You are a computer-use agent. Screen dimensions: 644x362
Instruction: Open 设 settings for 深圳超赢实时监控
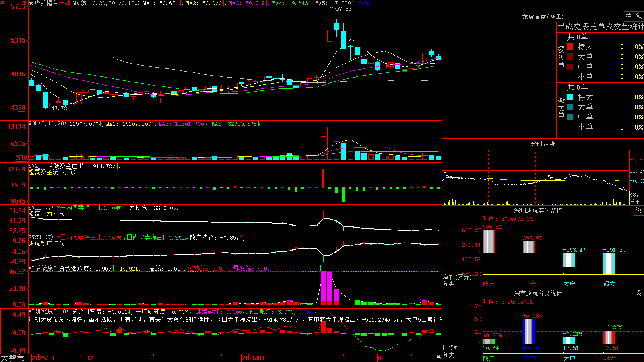(639, 210)
